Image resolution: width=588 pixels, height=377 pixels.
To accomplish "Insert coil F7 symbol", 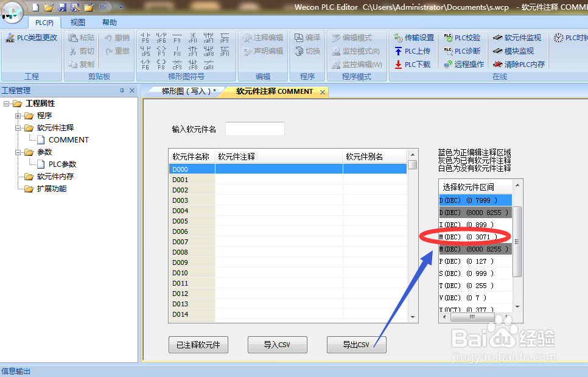I will point(161,51).
